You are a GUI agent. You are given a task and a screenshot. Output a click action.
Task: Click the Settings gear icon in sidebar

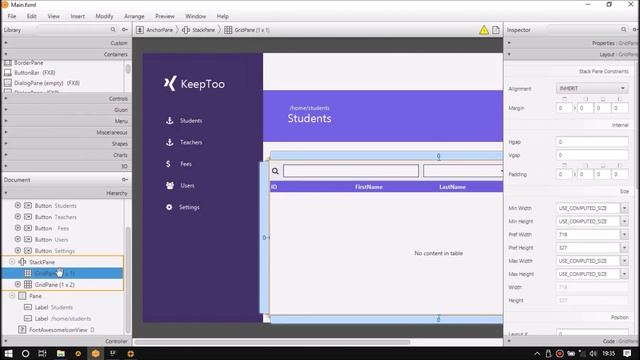coord(169,207)
